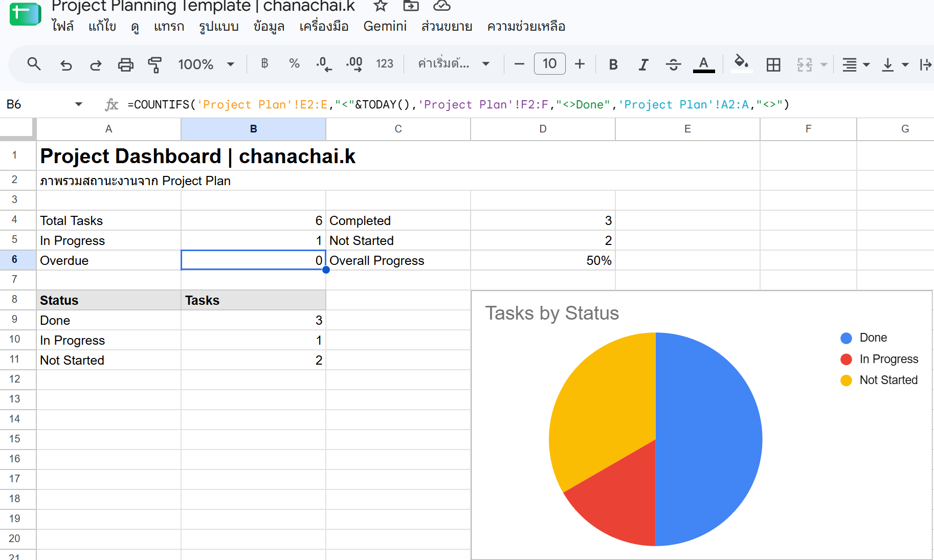
Task: Toggle bold formatting
Action: coord(613,64)
